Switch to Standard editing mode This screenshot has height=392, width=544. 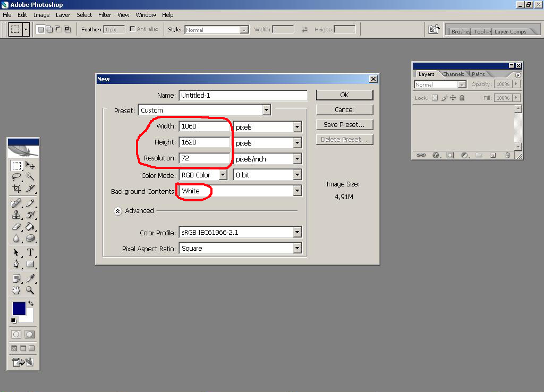click(16, 335)
